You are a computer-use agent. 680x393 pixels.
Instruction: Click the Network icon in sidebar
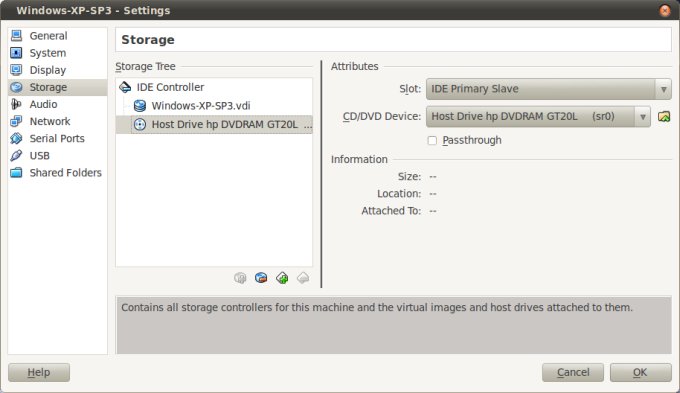coord(16,121)
